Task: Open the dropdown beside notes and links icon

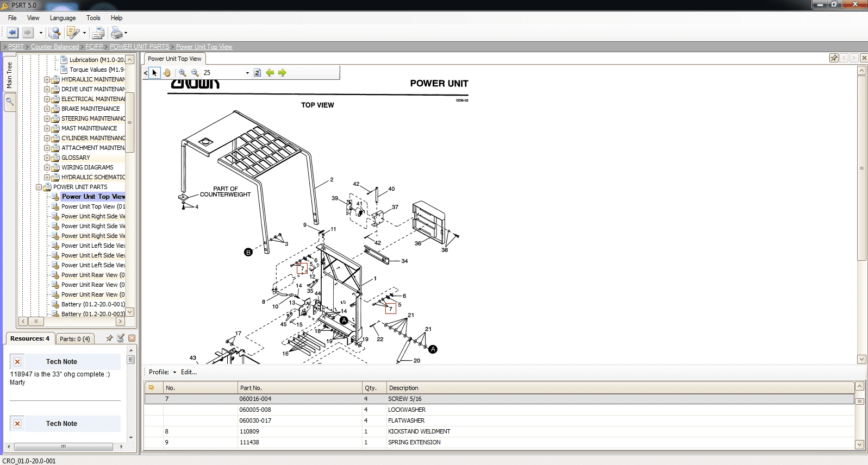Action: pyautogui.click(x=84, y=33)
